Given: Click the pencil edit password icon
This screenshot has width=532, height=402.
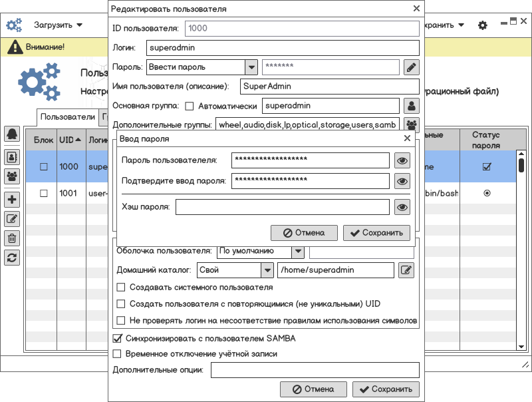Looking at the screenshot, I should [x=412, y=67].
